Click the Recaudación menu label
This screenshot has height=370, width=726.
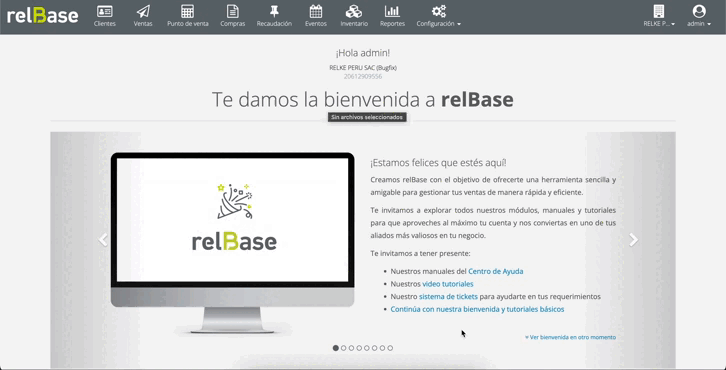point(274,24)
